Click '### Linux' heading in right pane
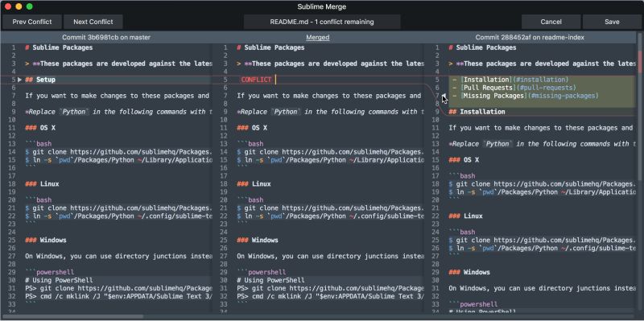The height and width of the screenshot is (321, 644). pyautogui.click(x=465, y=216)
